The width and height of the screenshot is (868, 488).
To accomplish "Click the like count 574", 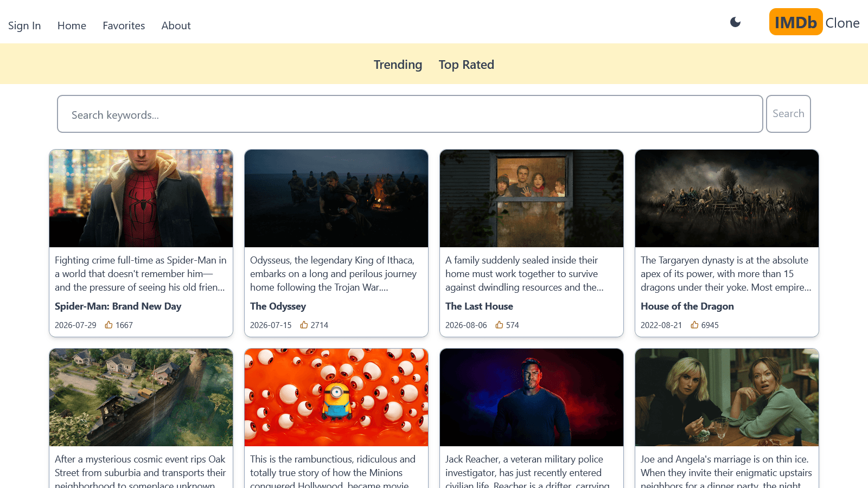I will [x=513, y=325].
